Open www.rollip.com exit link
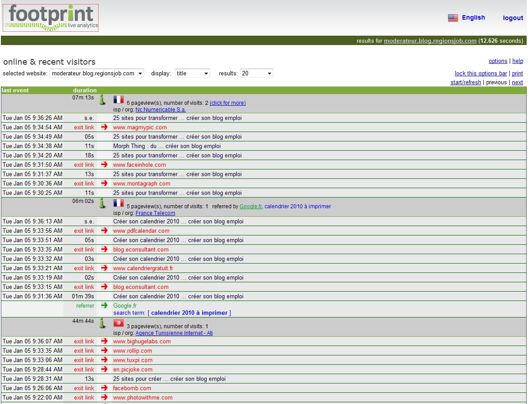This screenshot has height=404, width=532. click(x=132, y=351)
